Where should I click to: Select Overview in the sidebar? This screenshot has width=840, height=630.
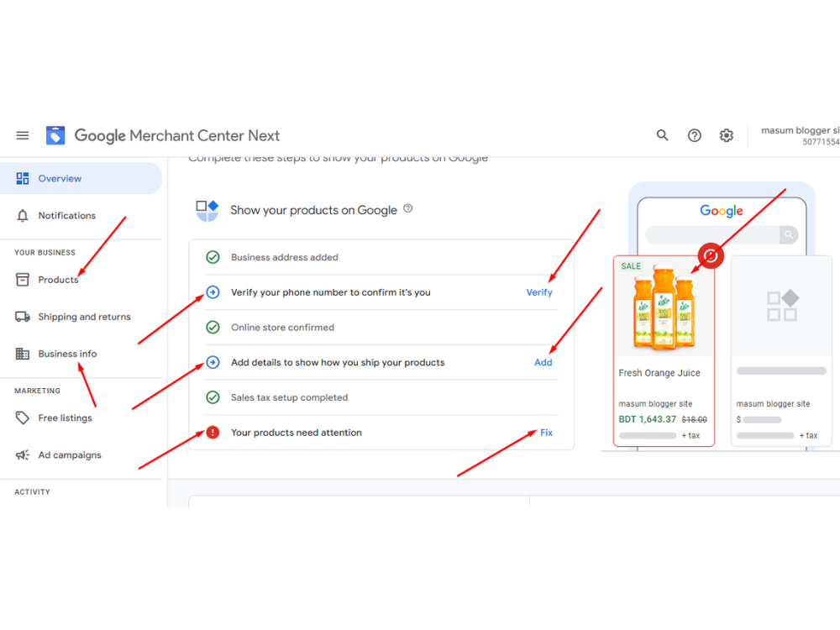[81, 178]
